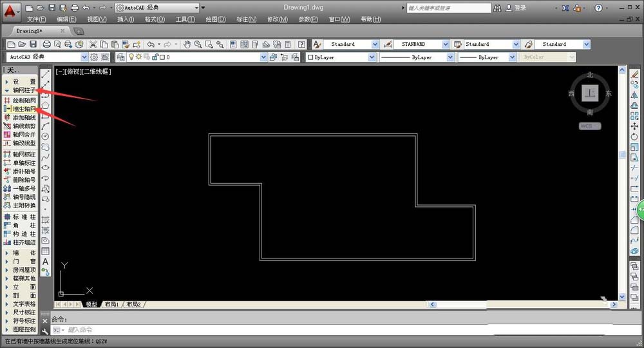Toggle the WCS button under the ViewCube

click(x=590, y=126)
